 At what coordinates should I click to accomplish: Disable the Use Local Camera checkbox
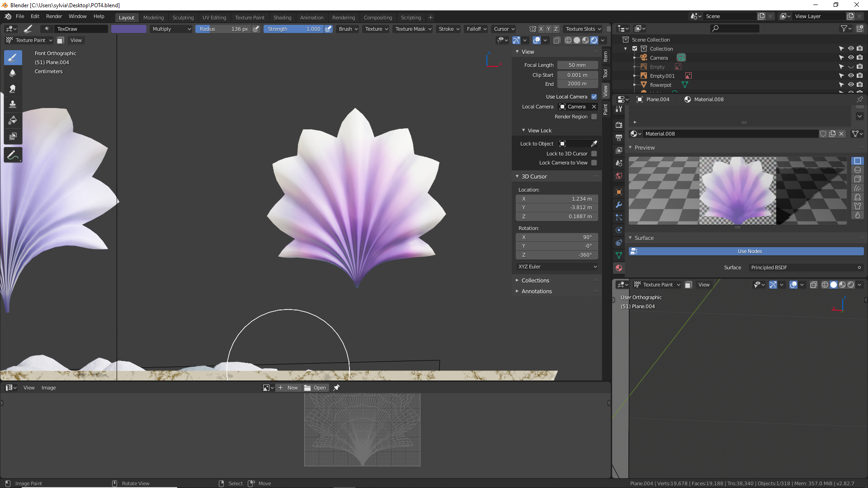click(x=594, y=97)
